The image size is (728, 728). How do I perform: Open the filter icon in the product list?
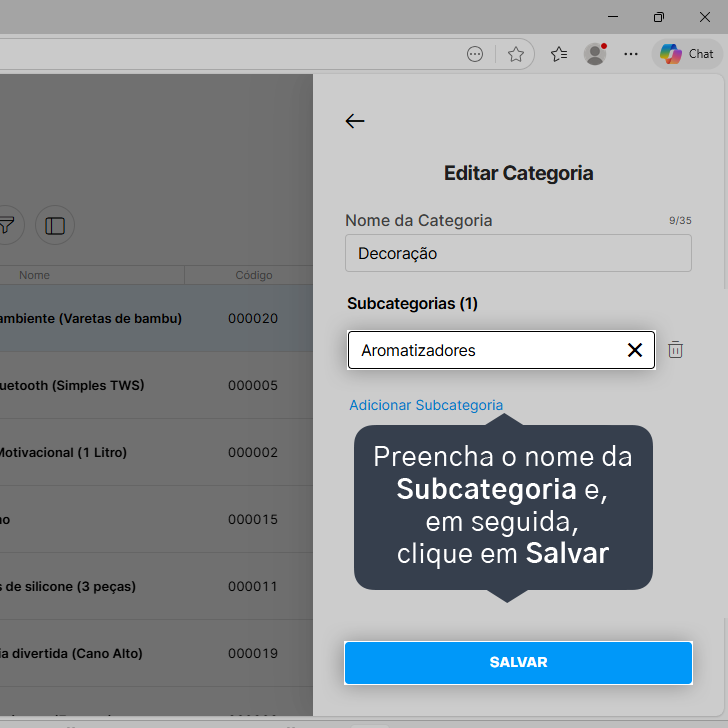[x=6, y=226]
